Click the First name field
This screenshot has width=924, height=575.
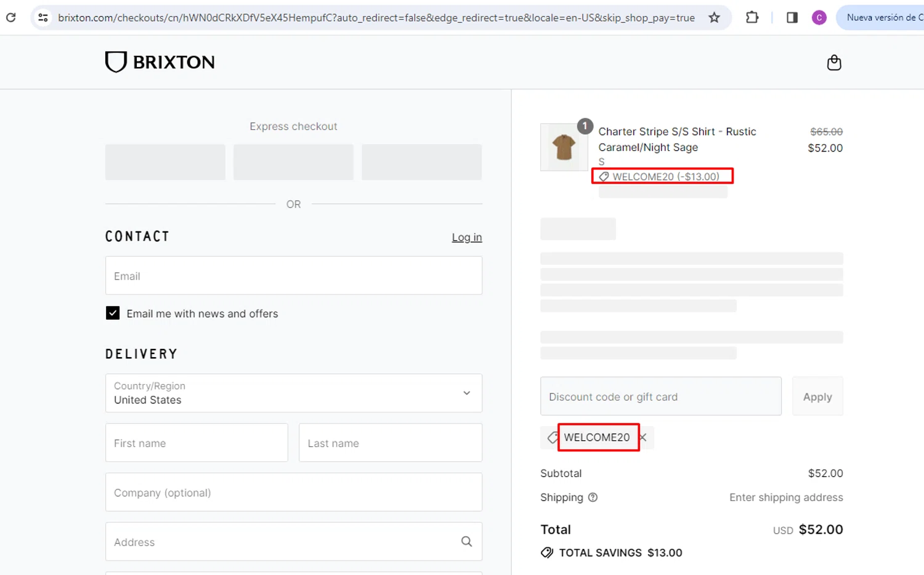click(197, 443)
